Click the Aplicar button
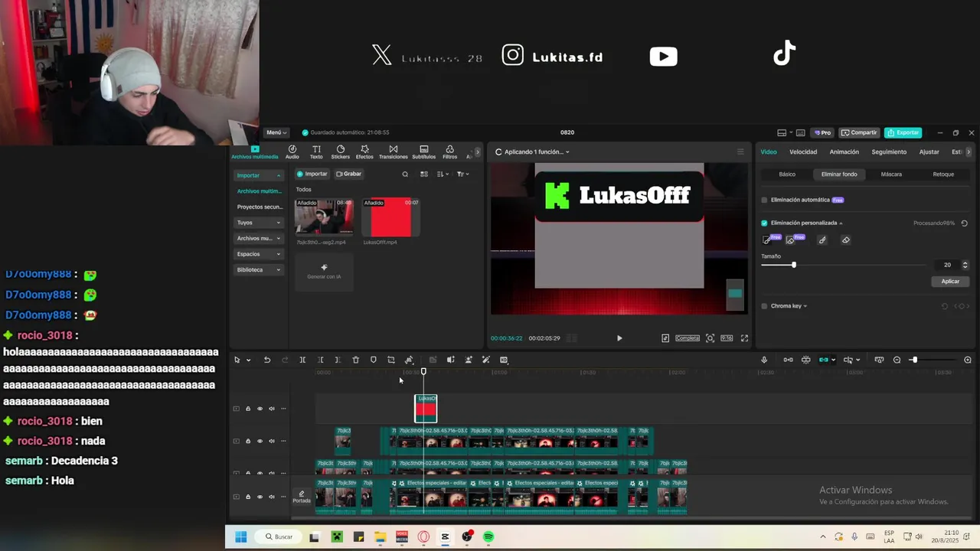 pyautogui.click(x=950, y=281)
